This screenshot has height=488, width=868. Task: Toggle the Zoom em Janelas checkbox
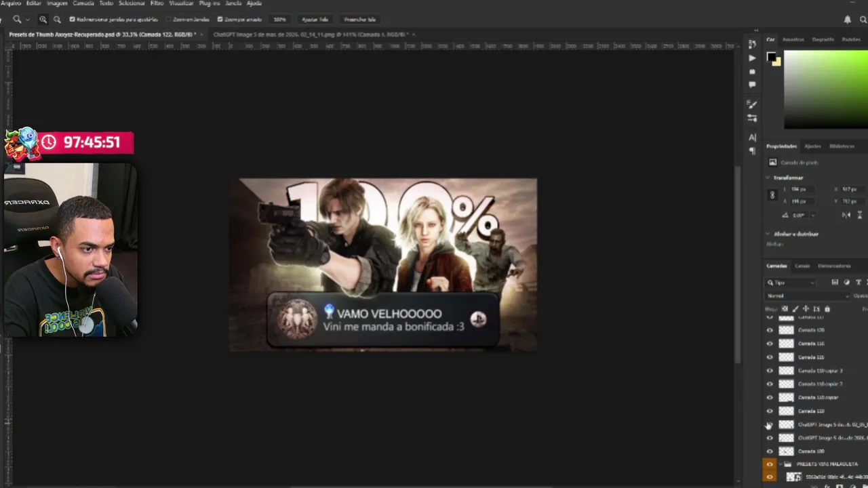[x=168, y=20]
